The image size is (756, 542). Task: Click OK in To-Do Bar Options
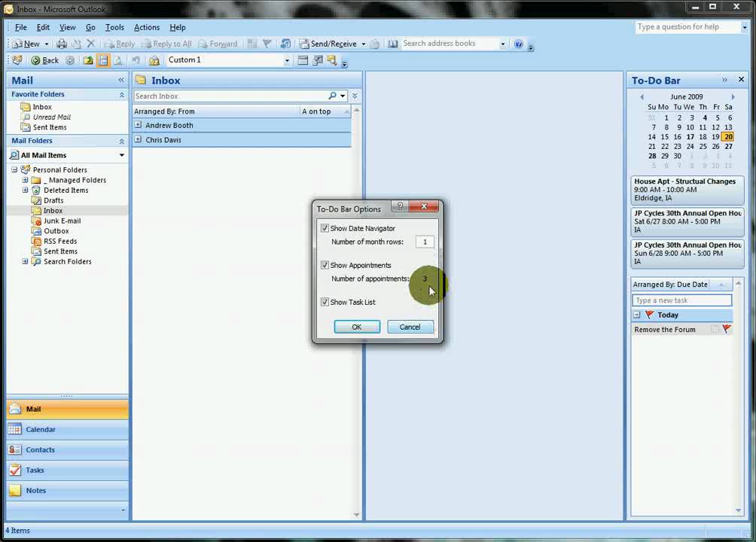(357, 327)
